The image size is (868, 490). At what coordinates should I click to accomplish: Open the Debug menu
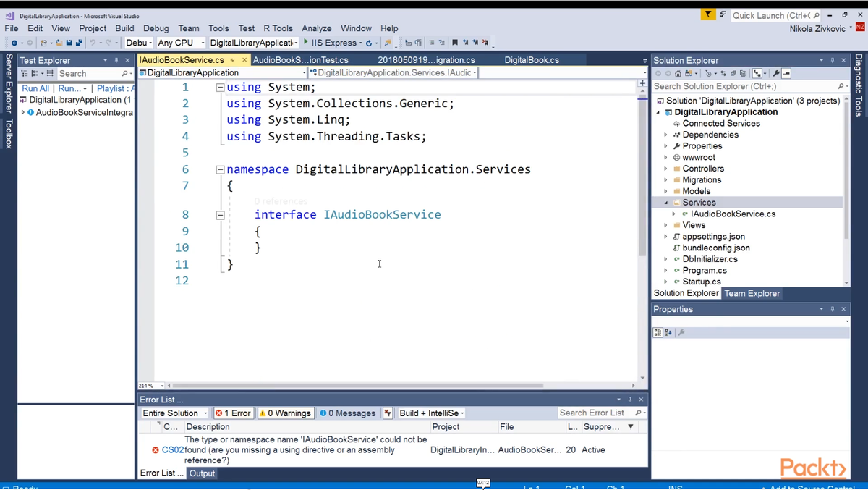click(x=156, y=28)
